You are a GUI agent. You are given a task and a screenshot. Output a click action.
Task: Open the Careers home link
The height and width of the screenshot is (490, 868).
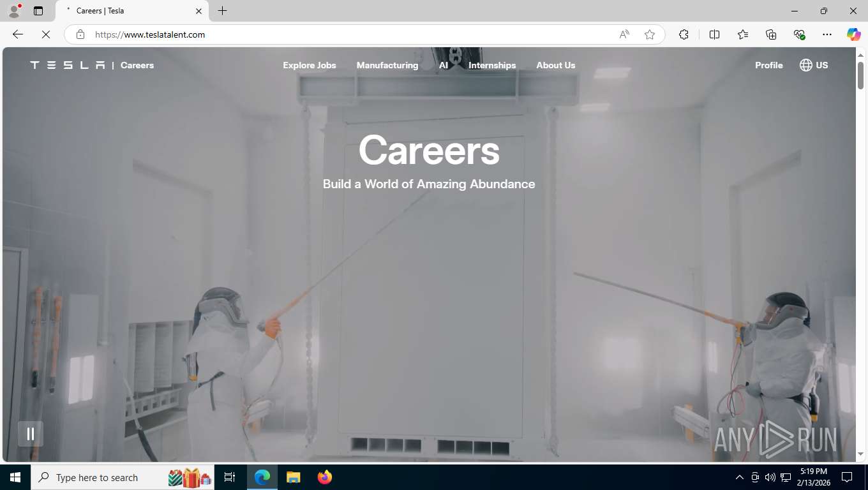pos(137,65)
